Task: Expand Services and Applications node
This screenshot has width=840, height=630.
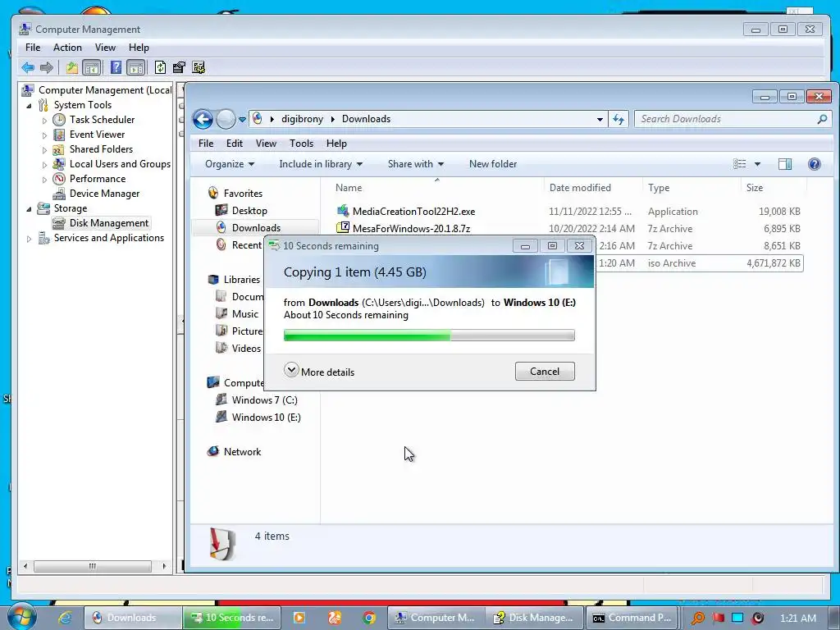Action: pos(29,239)
